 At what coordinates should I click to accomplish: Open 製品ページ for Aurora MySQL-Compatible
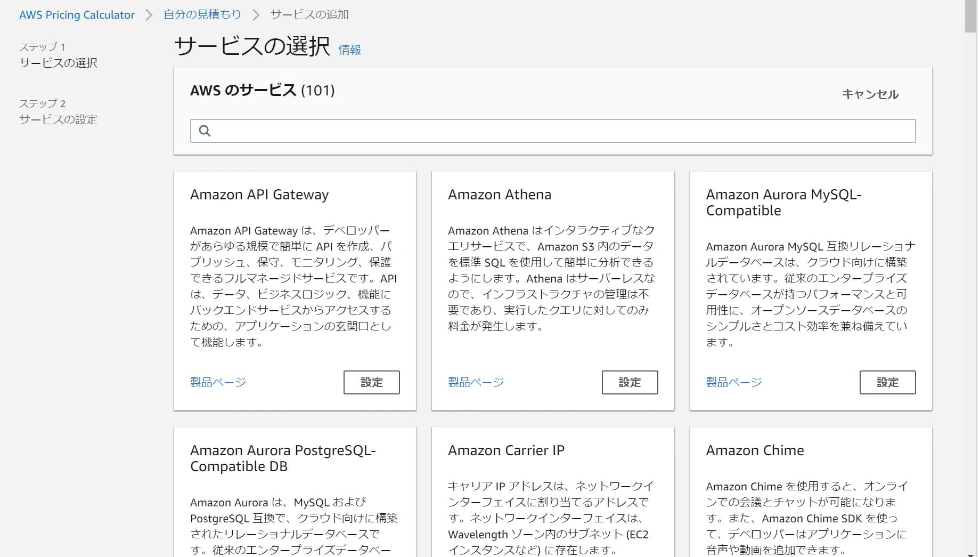click(734, 382)
